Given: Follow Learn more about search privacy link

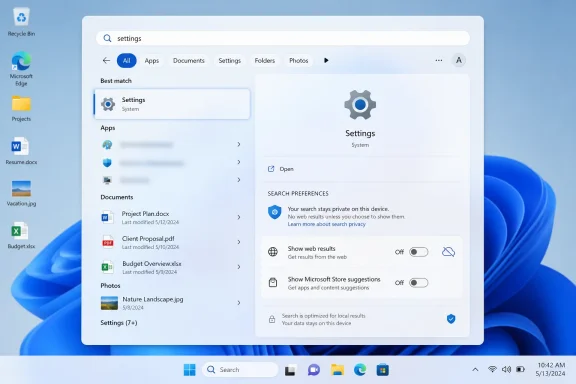Looking at the screenshot, I should click(327, 224).
